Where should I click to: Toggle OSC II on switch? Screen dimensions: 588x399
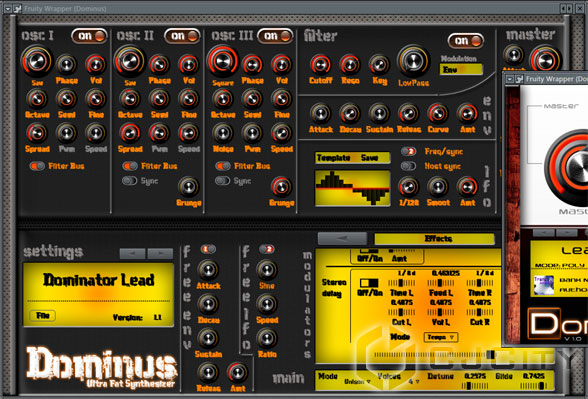tap(182, 36)
